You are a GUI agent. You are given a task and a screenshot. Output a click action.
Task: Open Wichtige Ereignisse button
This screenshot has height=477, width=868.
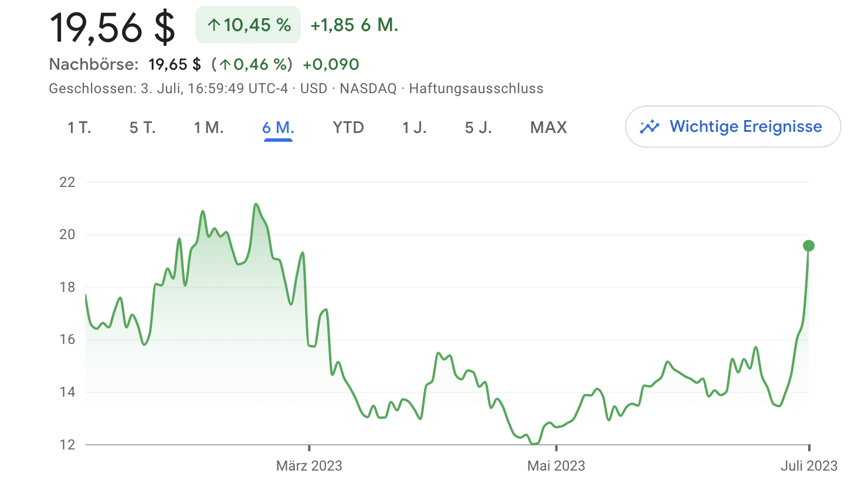[733, 127]
